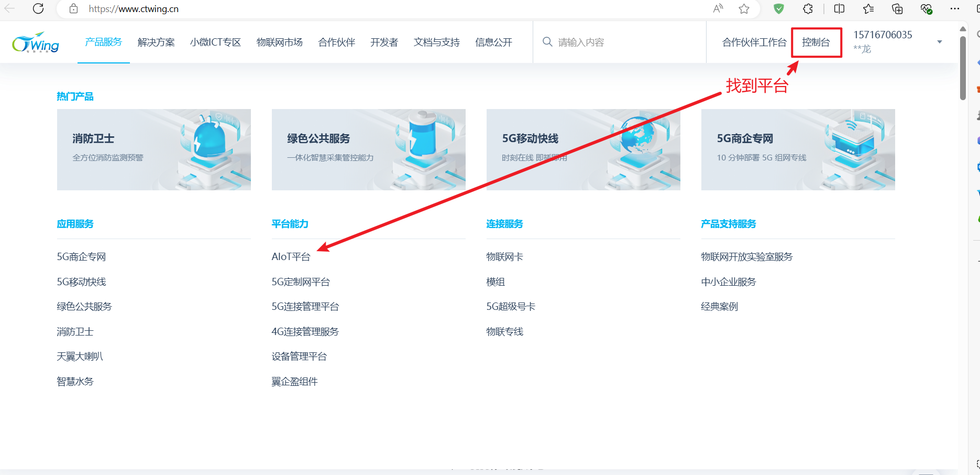Open 合作伙伴 menu
Viewport: 980px width, 475px height.
[337, 42]
